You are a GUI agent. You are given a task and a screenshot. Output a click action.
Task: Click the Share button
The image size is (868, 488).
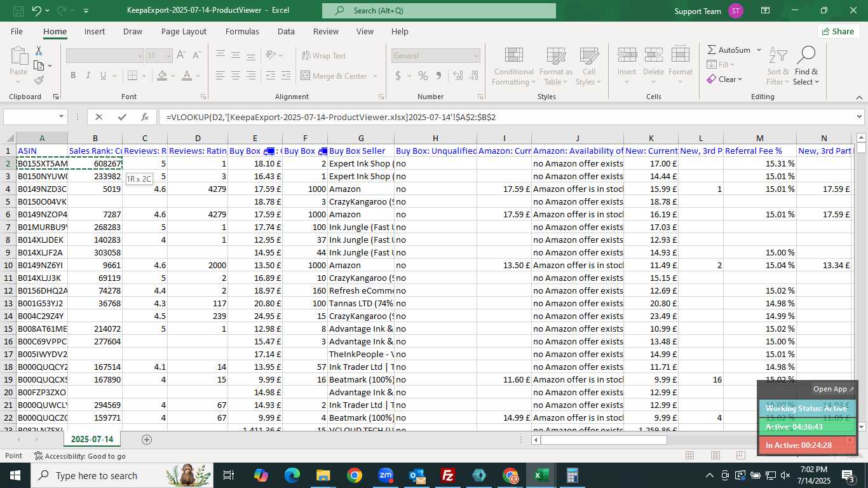(839, 31)
